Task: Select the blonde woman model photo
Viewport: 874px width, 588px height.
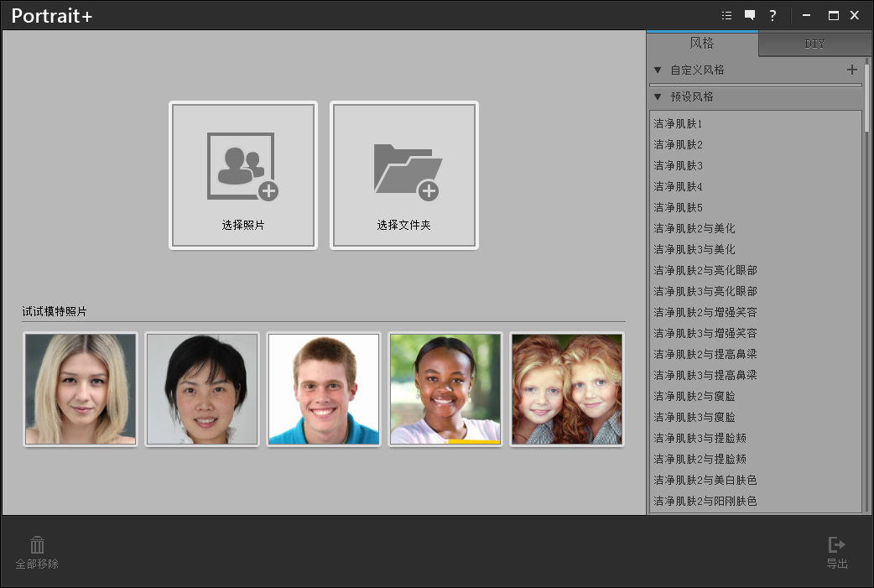Action: 81,389
